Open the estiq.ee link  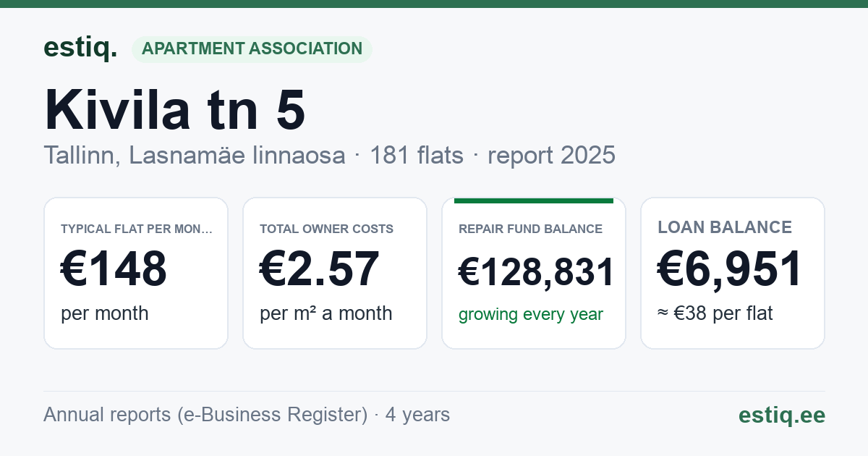781,415
